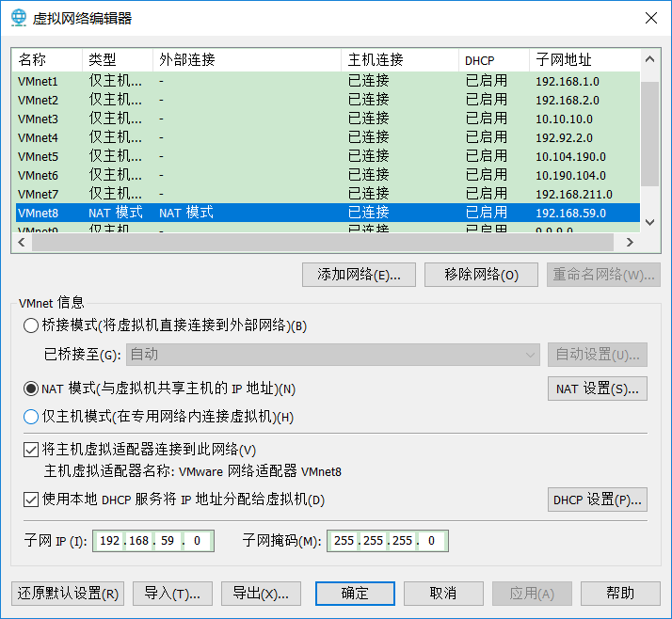Click the Virtual Network Editor globe icon

[19, 18]
